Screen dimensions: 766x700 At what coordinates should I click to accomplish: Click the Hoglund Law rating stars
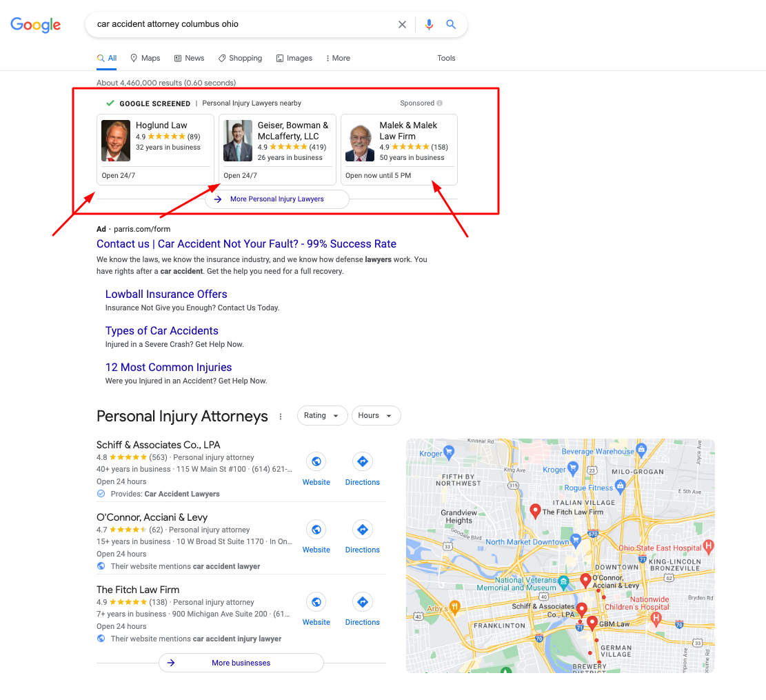click(166, 136)
